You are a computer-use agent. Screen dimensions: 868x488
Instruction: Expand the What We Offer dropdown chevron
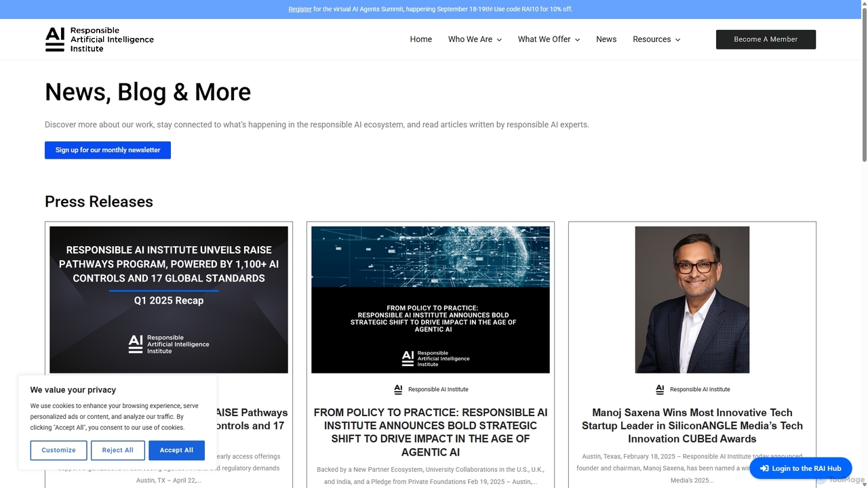(x=577, y=40)
